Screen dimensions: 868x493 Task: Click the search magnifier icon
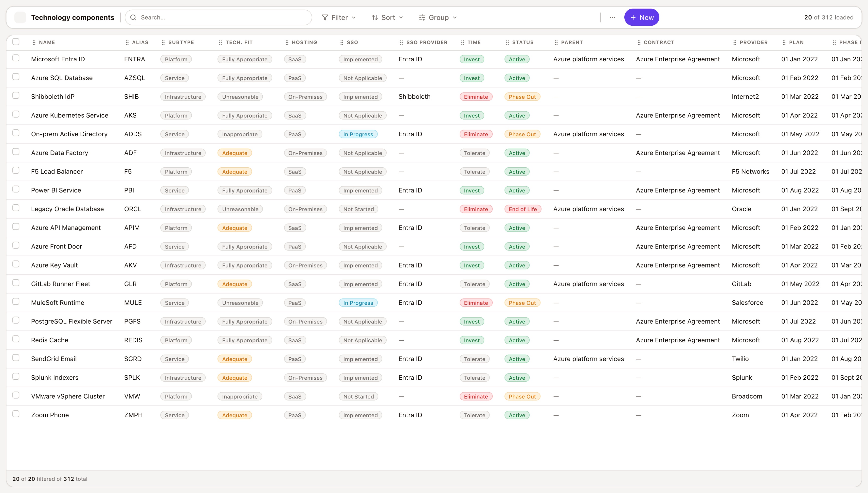133,17
